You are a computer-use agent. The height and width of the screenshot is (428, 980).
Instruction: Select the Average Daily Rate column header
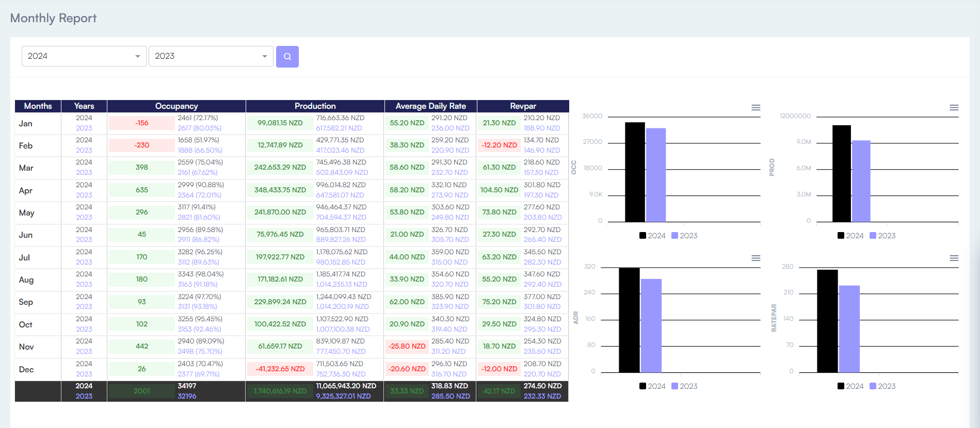pyautogui.click(x=430, y=106)
